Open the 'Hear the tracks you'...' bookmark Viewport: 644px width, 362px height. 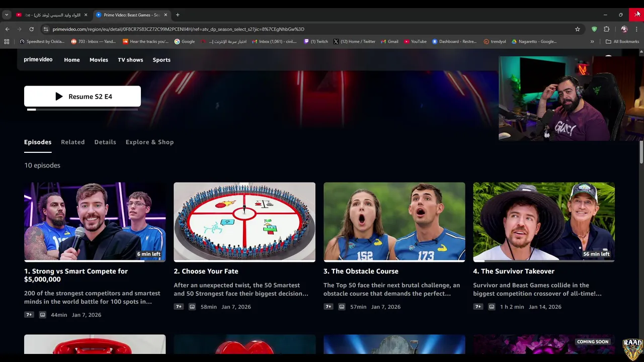point(146,42)
